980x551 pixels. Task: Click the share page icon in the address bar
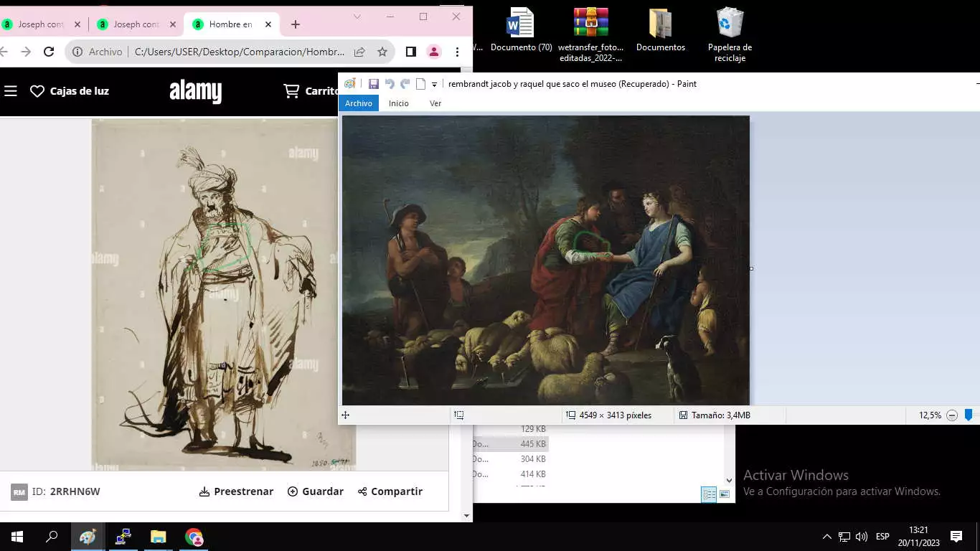click(x=359, y=52)
